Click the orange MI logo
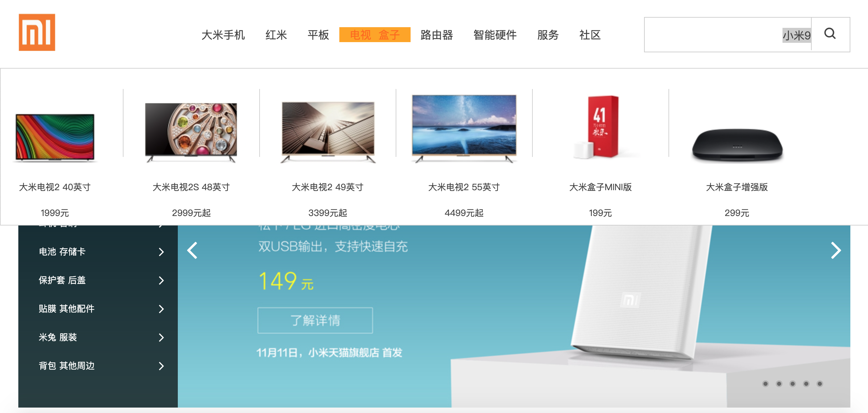The image size is (868, 413). pyautogui.click(x=37, y=32)
